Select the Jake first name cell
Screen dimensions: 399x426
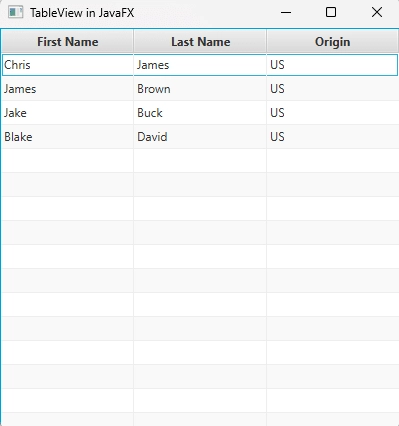point(68,113)
